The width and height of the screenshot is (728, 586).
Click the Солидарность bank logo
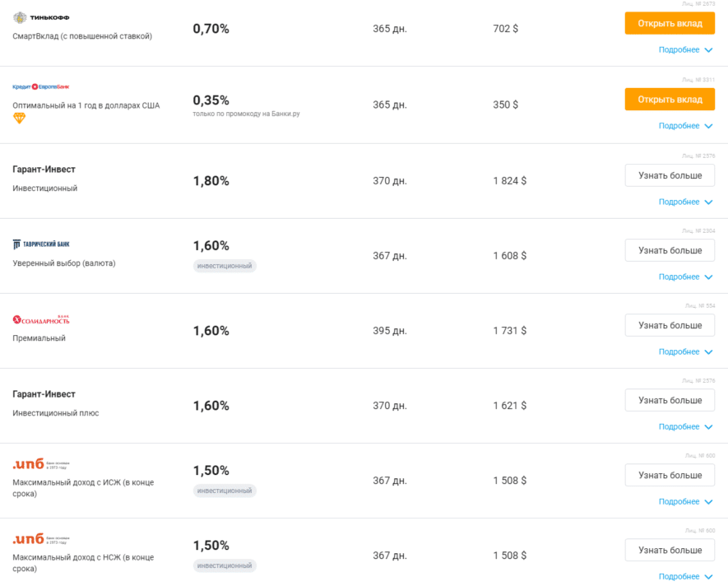[x=41, y=319]
